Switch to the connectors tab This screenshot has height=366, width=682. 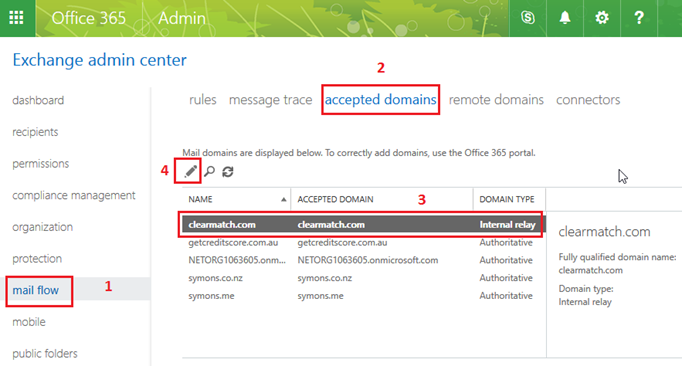pyautogui.click(x=588, y=100)
